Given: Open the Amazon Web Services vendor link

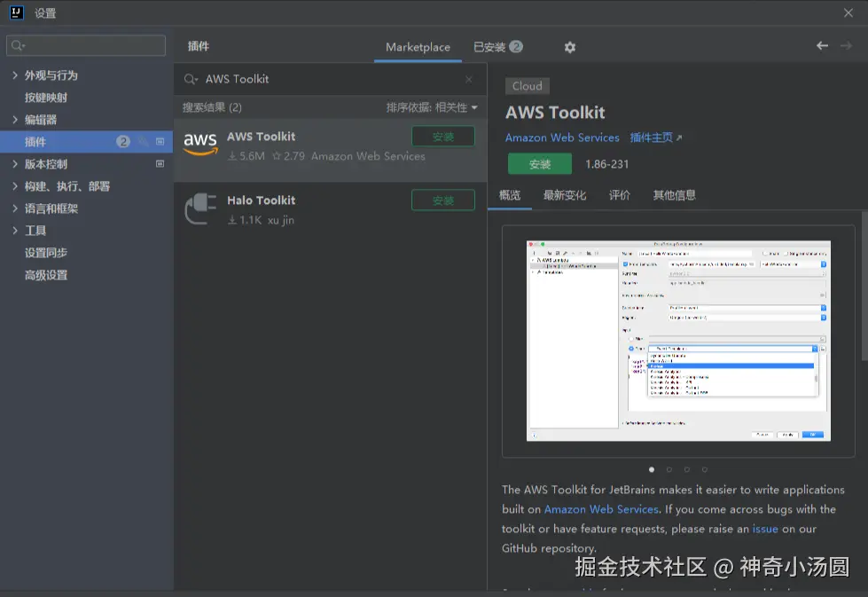Looking at the screenshot, I should click(562, 137).
